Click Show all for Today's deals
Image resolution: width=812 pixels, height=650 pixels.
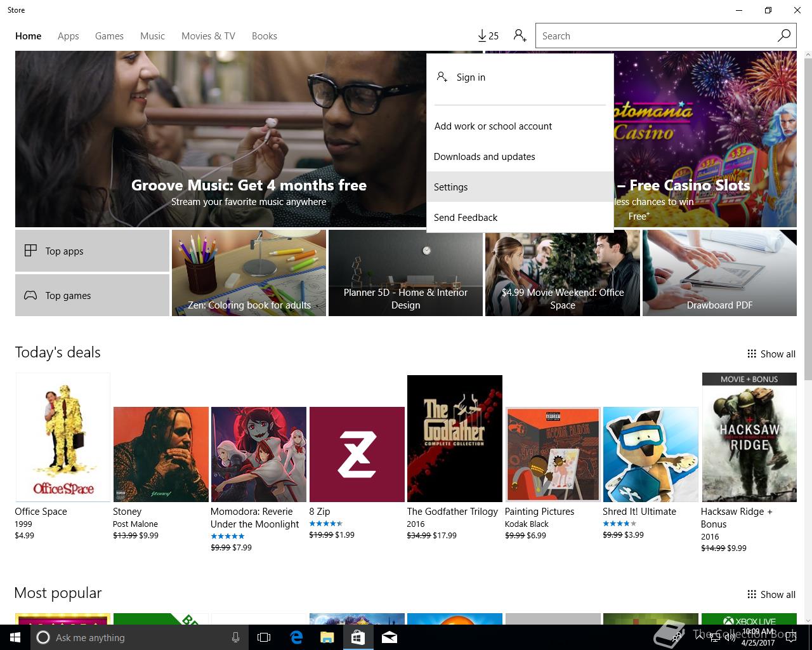(x=771, y=354)
